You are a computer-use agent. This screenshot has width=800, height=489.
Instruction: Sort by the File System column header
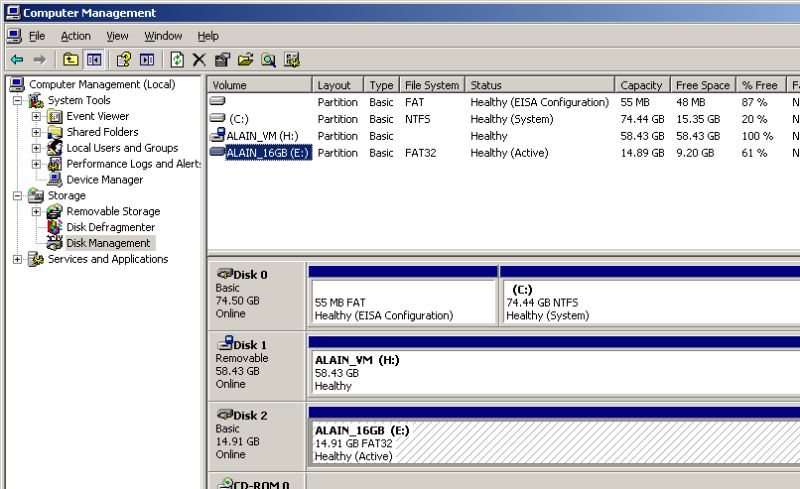click(x=432, y=85)
